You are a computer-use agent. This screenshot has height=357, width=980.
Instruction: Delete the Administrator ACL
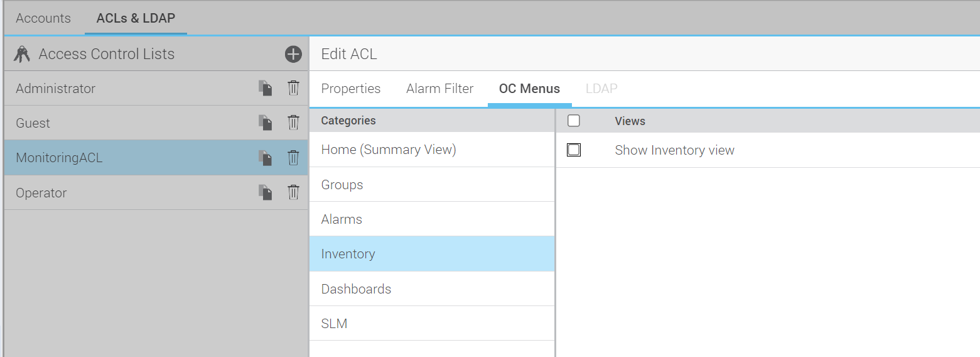pos(293,88)
